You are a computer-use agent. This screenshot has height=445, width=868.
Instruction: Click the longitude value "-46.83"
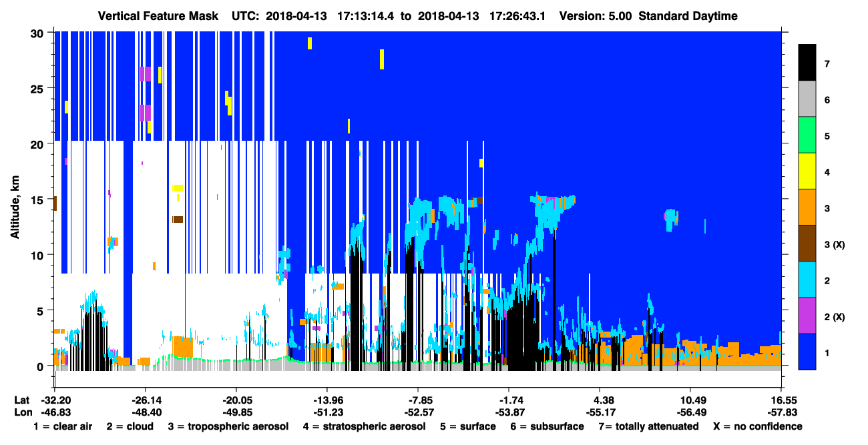click(x=55, y=412)
